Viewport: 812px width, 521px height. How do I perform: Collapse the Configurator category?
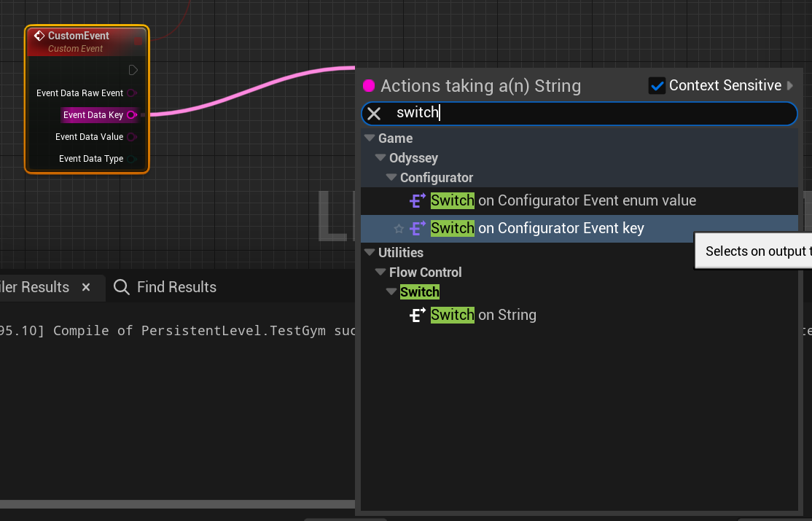coord(391,178)
